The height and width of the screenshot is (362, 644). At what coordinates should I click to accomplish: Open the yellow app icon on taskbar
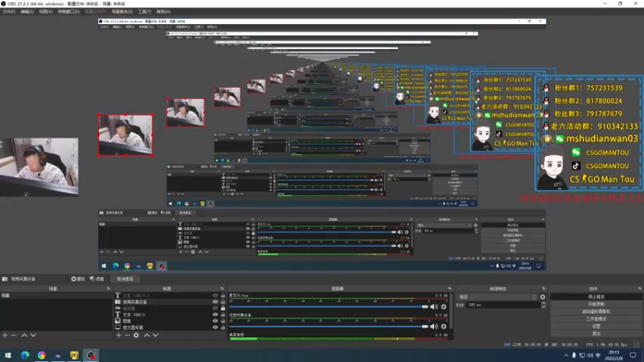click(74, 355)
